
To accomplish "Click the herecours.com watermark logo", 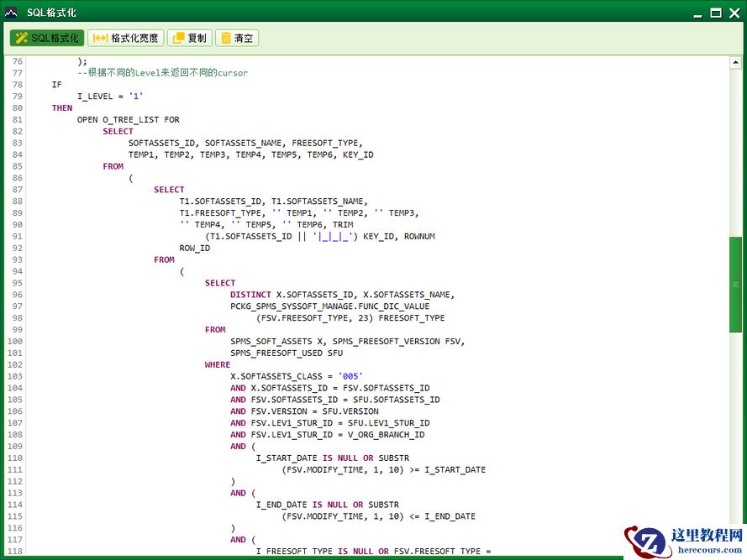I will 684,541.
